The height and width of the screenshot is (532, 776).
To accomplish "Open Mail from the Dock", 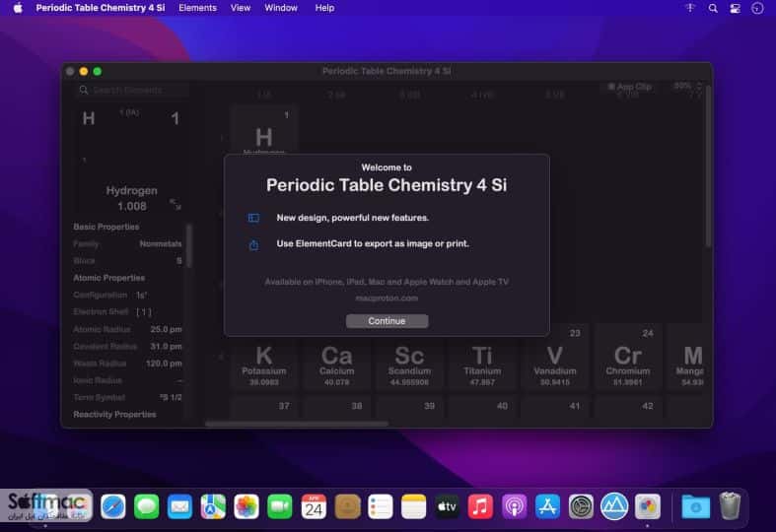I will 179,506.
